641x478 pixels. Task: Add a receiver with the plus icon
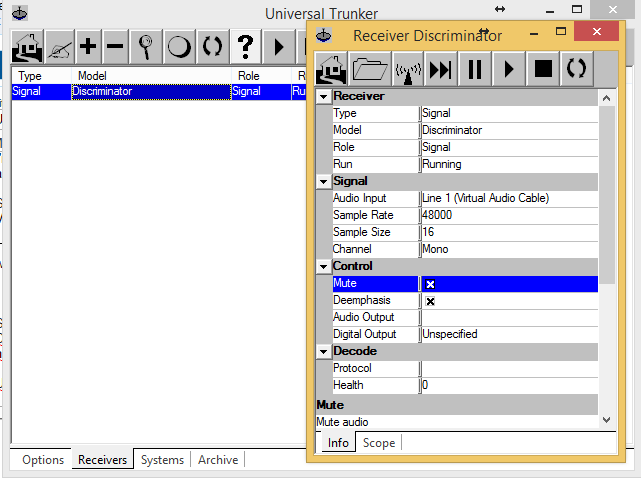88,47
